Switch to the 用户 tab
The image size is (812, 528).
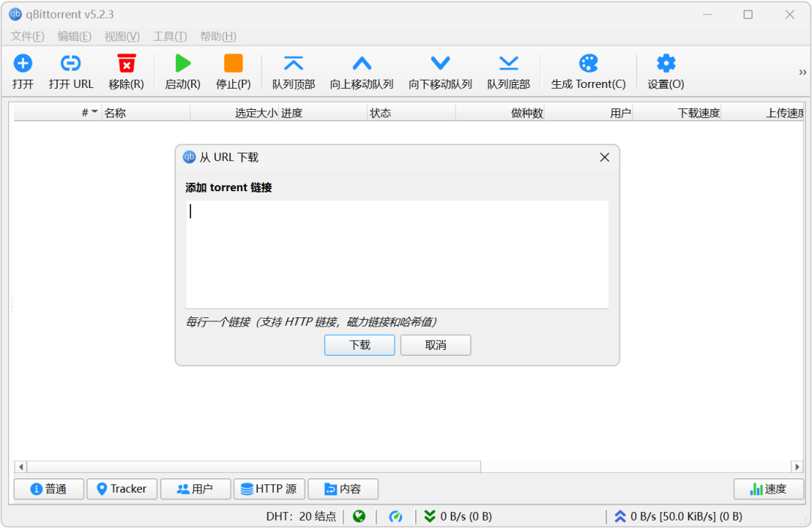(195, 489)
